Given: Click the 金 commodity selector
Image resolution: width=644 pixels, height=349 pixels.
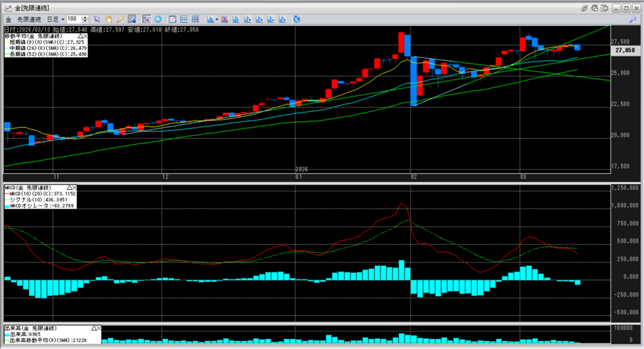Looking at the screenshot, I should [8, 19].
